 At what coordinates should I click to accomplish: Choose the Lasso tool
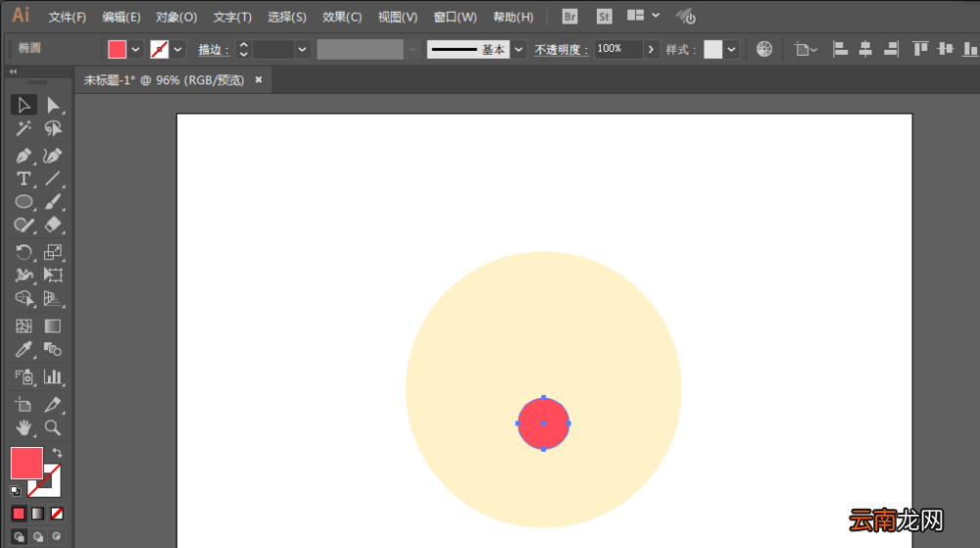(53, 128)
